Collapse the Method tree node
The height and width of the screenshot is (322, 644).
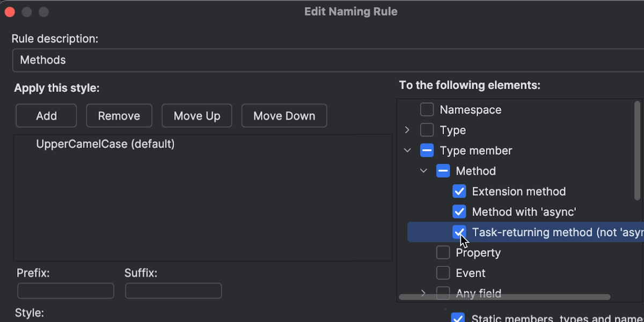coord(423,171)
